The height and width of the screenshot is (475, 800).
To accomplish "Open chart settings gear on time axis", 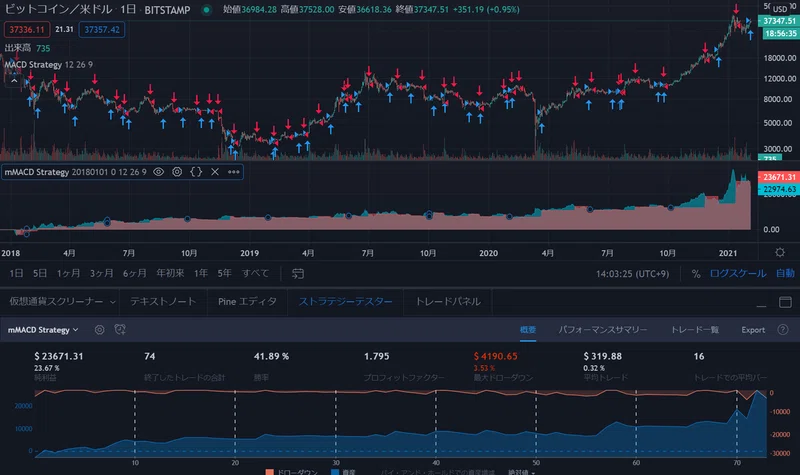I will (780, 253).
